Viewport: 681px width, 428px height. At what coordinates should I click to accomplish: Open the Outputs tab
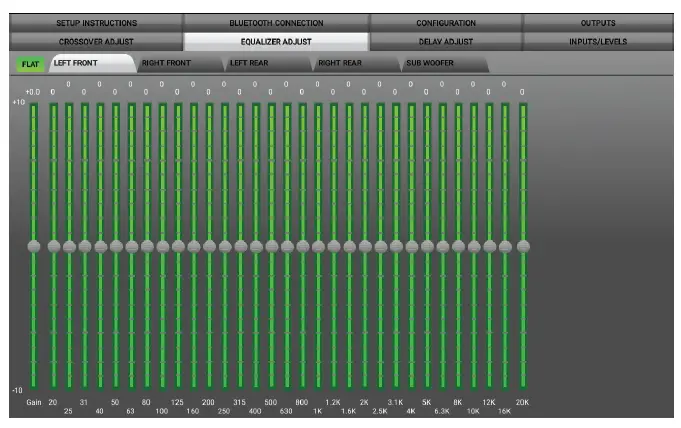pos(598,23)
